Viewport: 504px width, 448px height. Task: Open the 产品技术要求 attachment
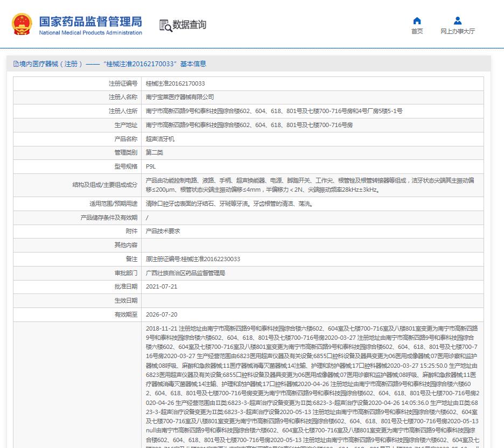click(163, 231)
